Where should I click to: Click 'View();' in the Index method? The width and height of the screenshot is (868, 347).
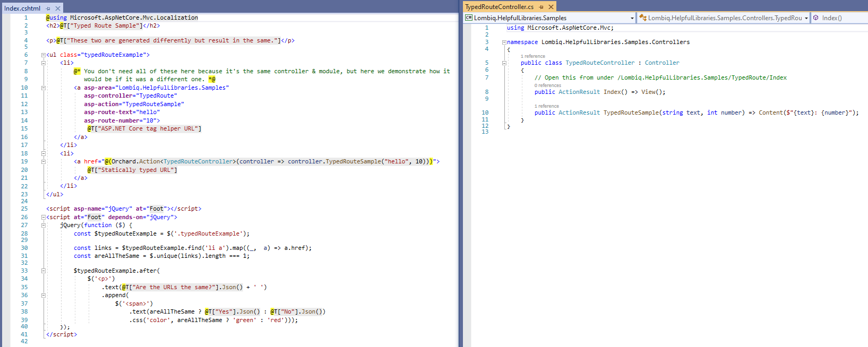coord(654,92)
